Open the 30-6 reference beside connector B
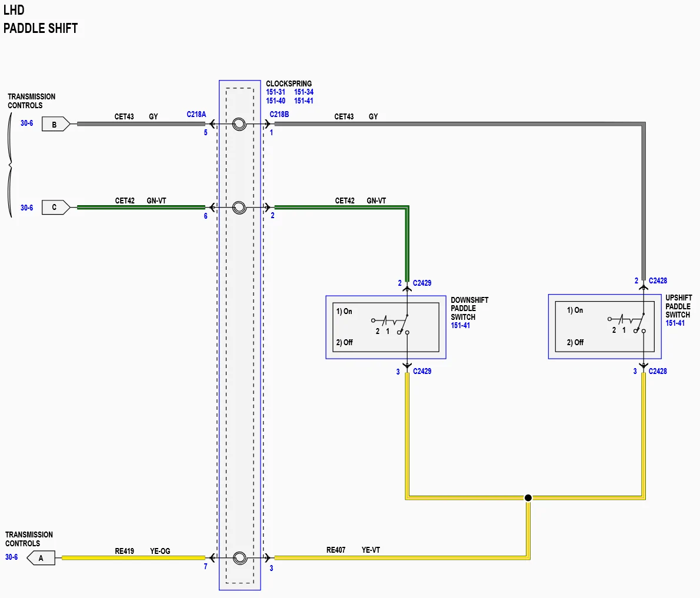 pyautogui.click(x=27, y=123)
